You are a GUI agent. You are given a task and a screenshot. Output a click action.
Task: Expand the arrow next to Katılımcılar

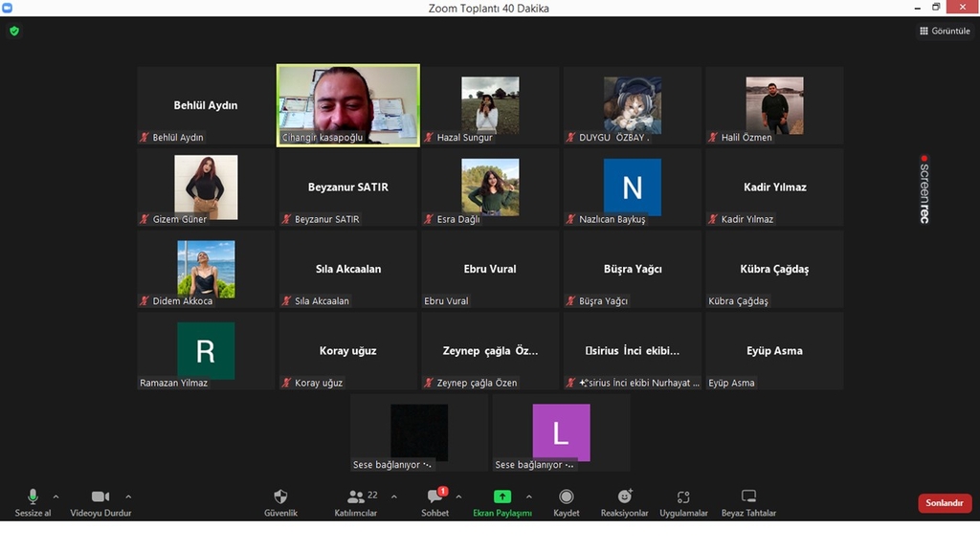point(393,496)
